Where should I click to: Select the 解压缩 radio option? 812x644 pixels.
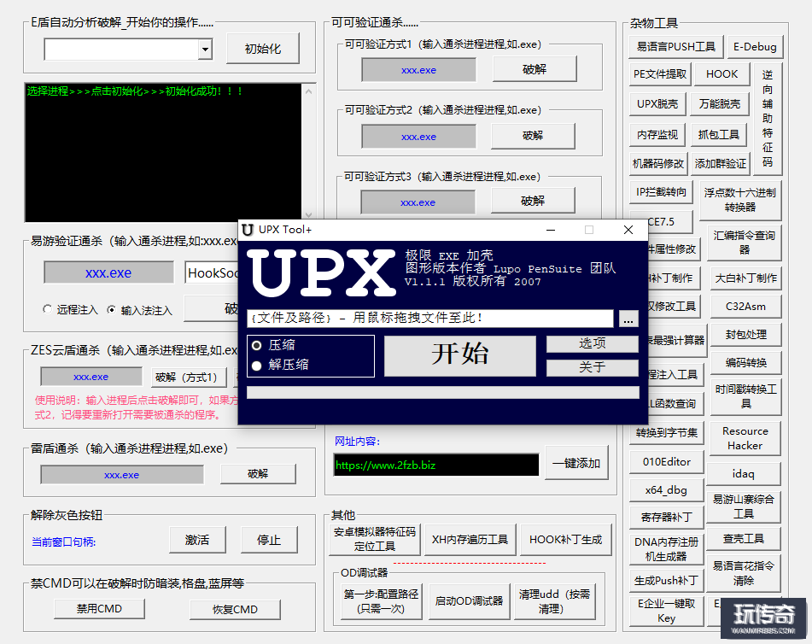click(x=256, y=366)
